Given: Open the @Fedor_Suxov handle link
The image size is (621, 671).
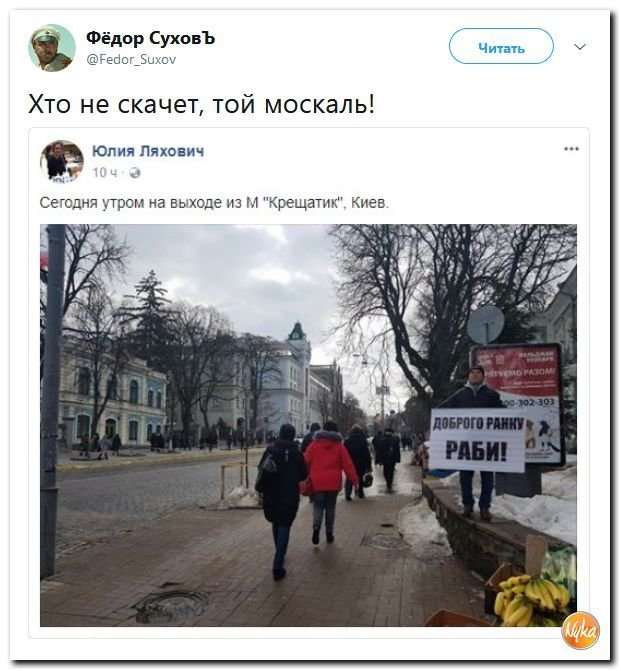Looking at the screenshot, I should pos(131,59).
